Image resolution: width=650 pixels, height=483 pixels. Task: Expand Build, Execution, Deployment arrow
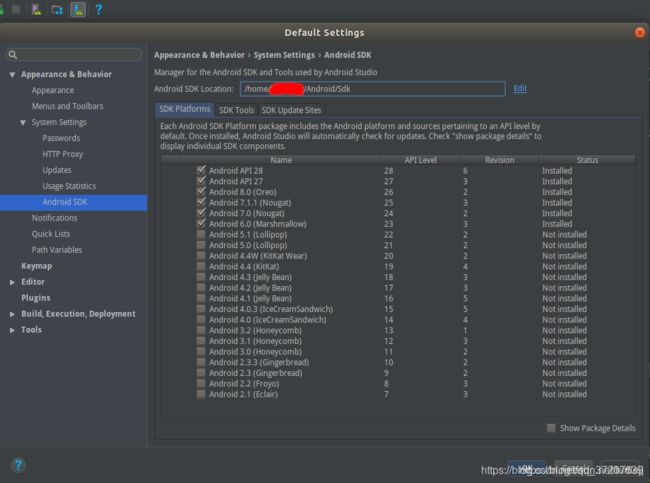[12, 314]
